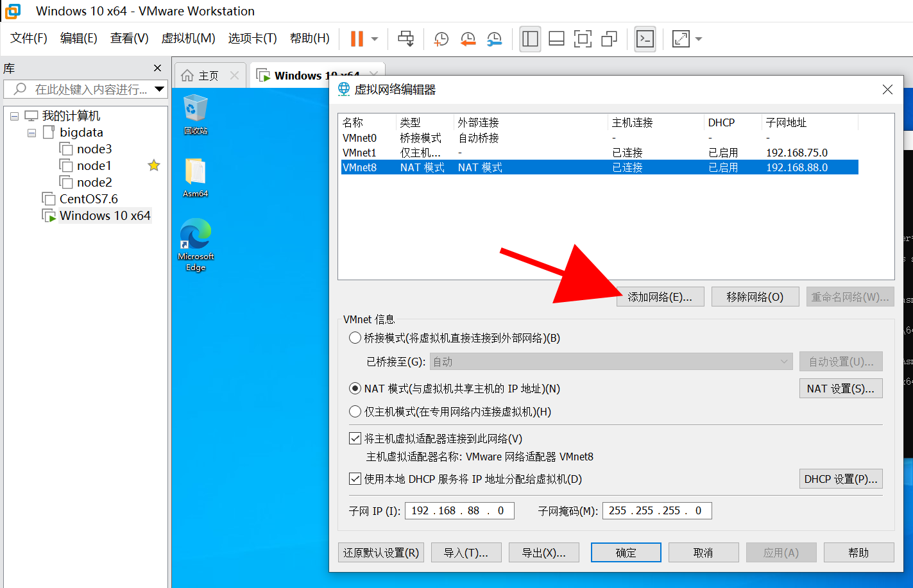Open the library search dropdown arrow
The height and width of the screenshot is (588, 913).
click(160, 89)
